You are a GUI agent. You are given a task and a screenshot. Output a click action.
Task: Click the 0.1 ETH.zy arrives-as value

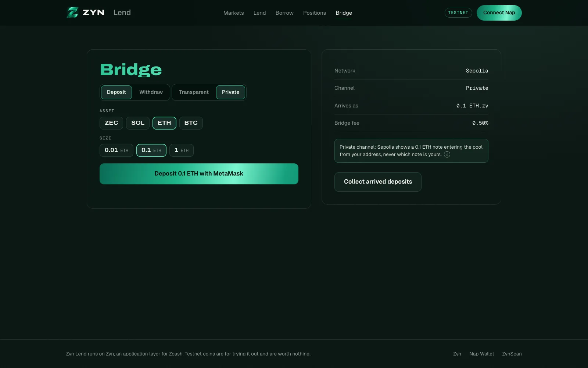point(472,106)
